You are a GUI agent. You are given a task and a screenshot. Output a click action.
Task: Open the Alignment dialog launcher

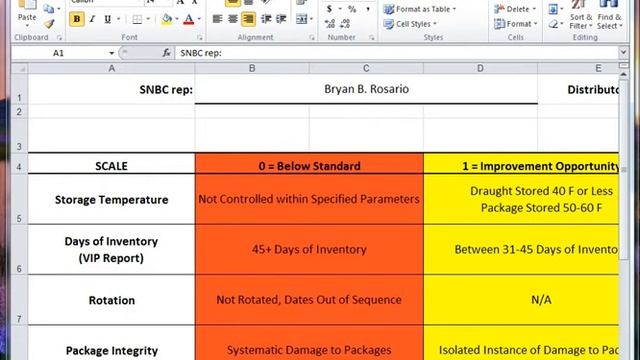click(312, 38)
